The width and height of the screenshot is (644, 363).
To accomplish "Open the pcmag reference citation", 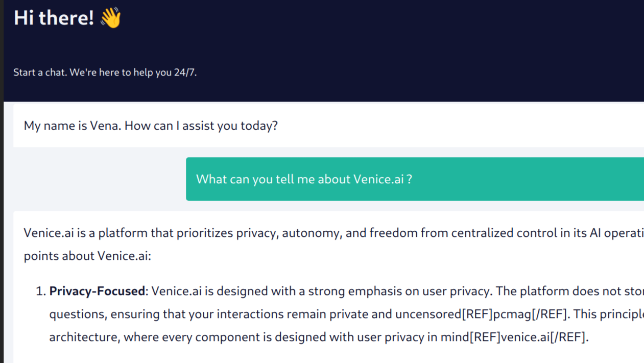I will coord(514,314).
